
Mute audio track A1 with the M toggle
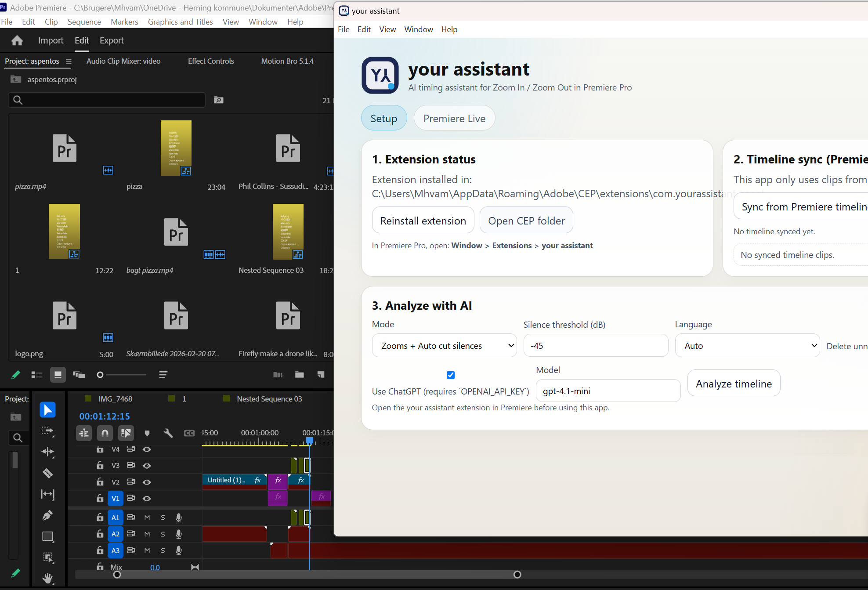[x=147, y=517]
